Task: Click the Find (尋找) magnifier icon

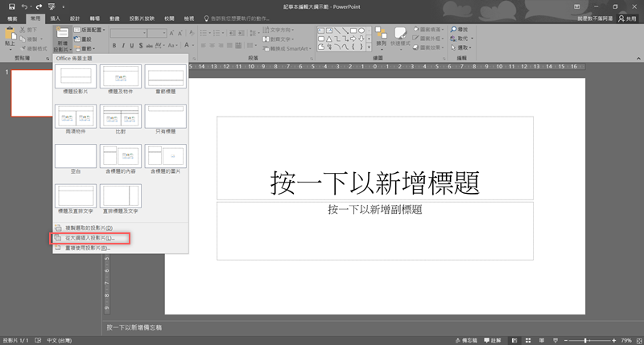Action: (454, 29)
